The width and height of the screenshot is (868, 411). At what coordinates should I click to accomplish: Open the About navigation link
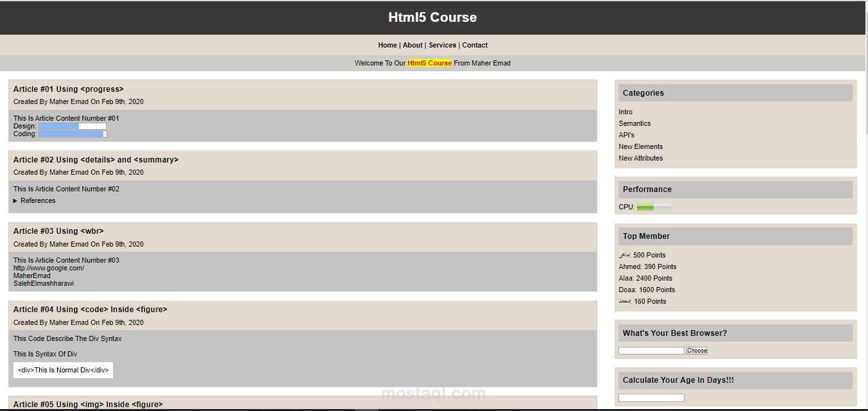[413, 45]
